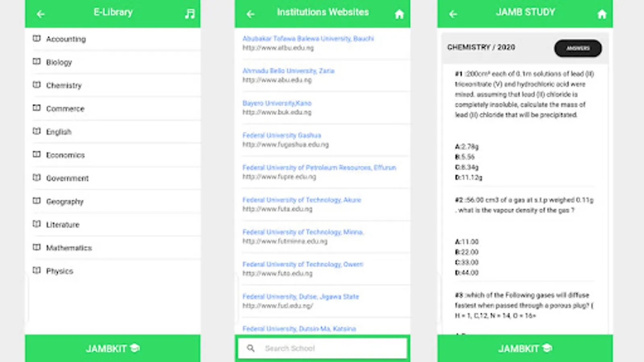Open Federal University of Technology, Minna link
The image size is (644, 362).
(x=303, y=232)
